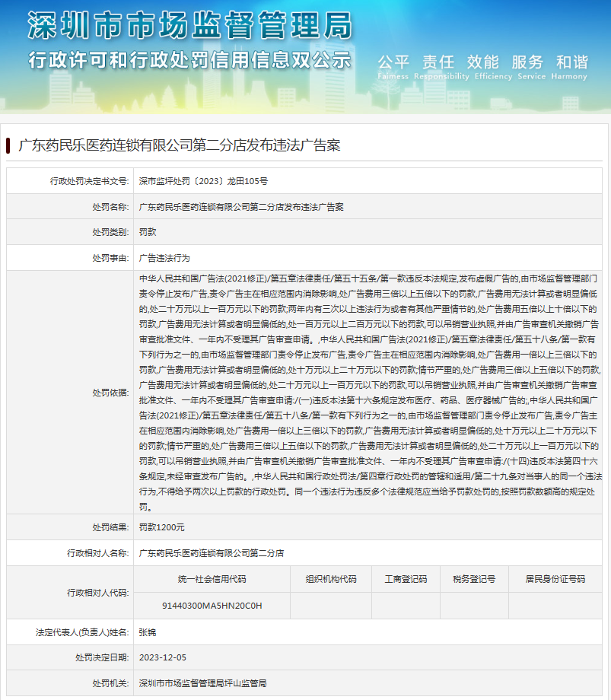Click the 效能 Efficiency slogan
611x700 pixels.
493,67
